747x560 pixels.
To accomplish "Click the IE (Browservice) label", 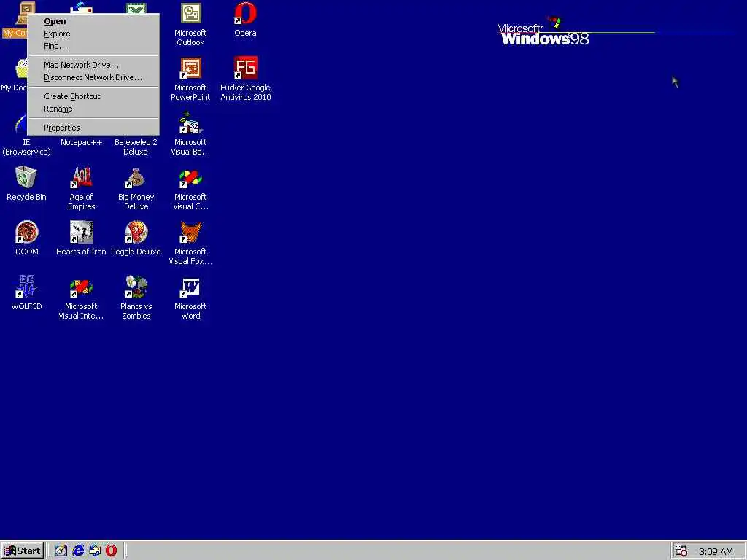I will [26, 147].
